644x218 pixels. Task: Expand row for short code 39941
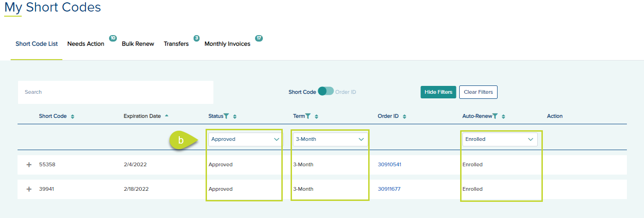[x=29, y=189]
